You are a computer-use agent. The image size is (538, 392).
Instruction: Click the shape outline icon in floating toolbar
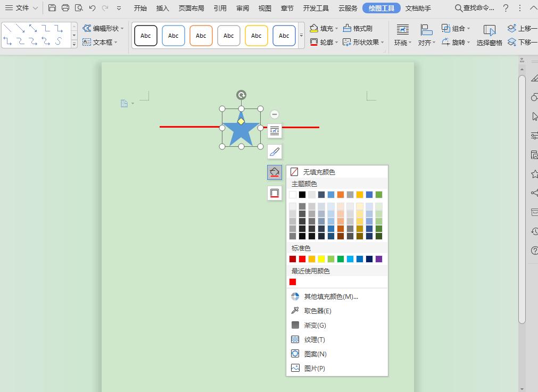pyautogui.click(x=275, y=193)
